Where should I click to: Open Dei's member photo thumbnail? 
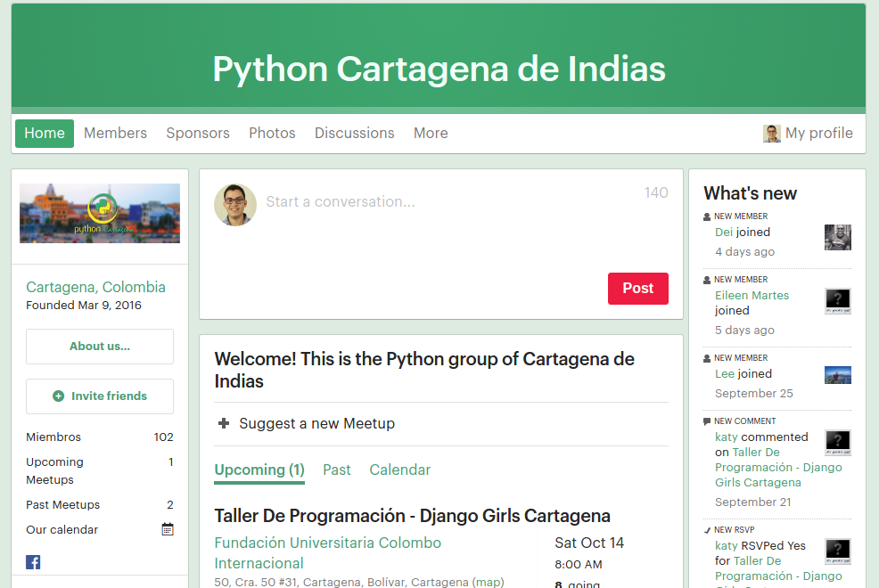[x=837, y=238]
